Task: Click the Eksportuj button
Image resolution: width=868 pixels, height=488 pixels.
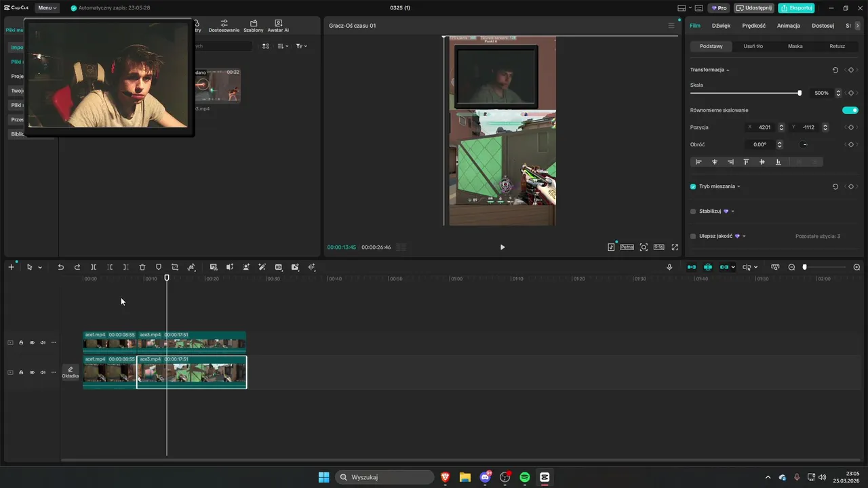Action: (796, 8)
